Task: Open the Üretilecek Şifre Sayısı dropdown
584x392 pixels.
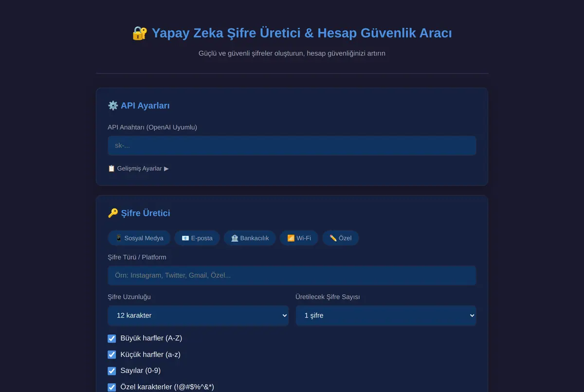Action: pyautogui.click(x=386, y=316)
